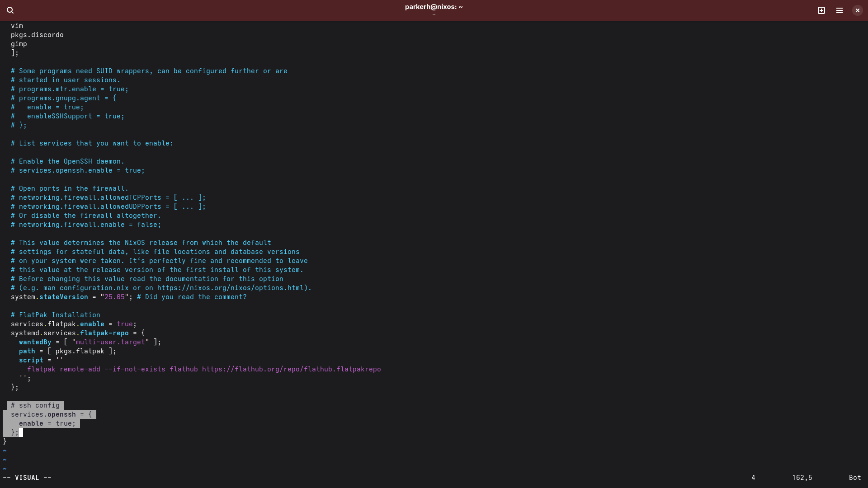Click the -- VISUAL -- mode indicator
The height and width of the screenshot is (488, 868).
pos(27,478)
